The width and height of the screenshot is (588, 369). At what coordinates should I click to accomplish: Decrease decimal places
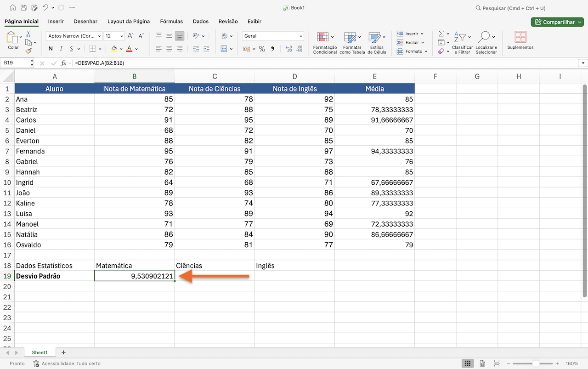(x=300, y=49)
